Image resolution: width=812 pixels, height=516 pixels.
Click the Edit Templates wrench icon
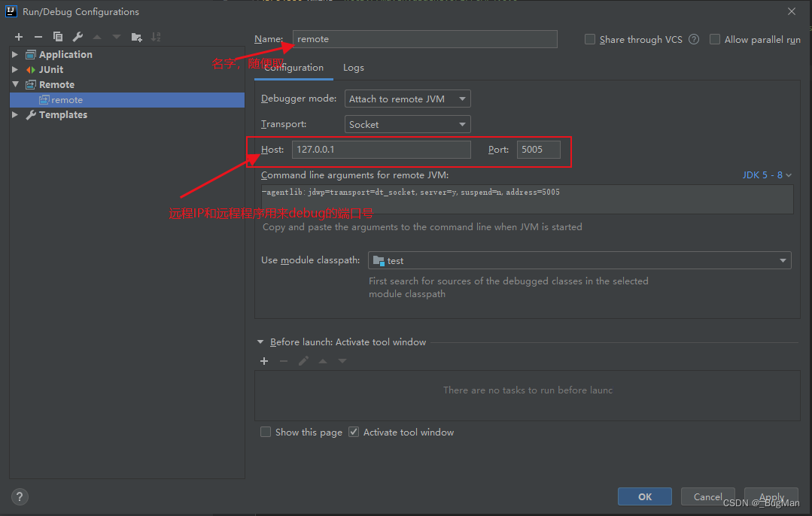pos(78,37)
